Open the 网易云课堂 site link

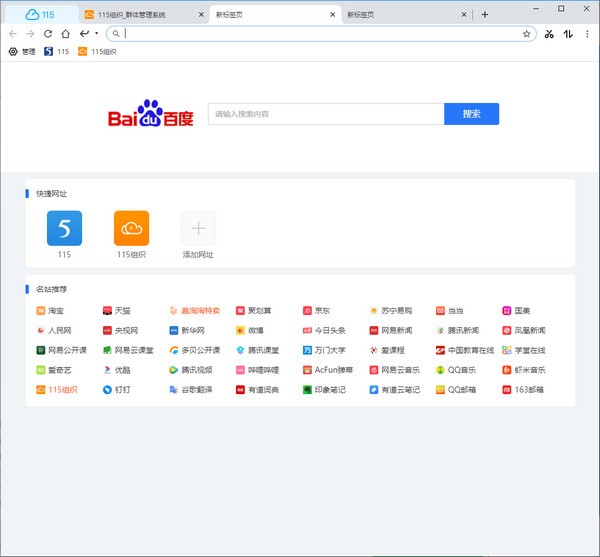(128, 350)
